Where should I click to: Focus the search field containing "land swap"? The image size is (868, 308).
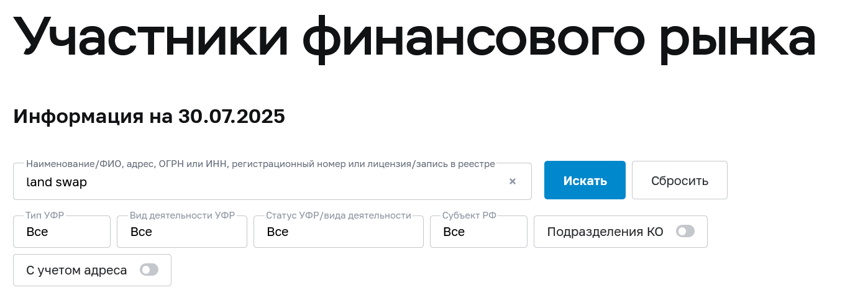pyautogui.click(x=261, y=182)
